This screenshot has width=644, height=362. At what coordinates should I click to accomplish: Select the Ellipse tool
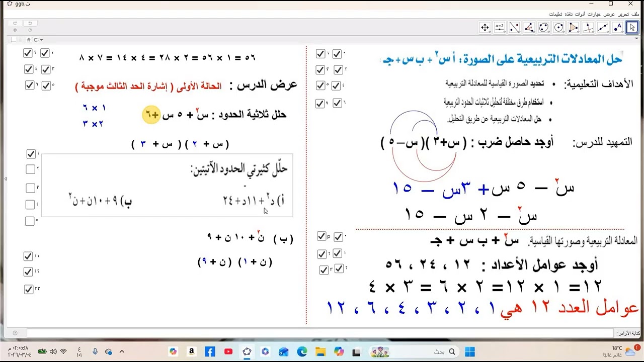tap(544, 28)
